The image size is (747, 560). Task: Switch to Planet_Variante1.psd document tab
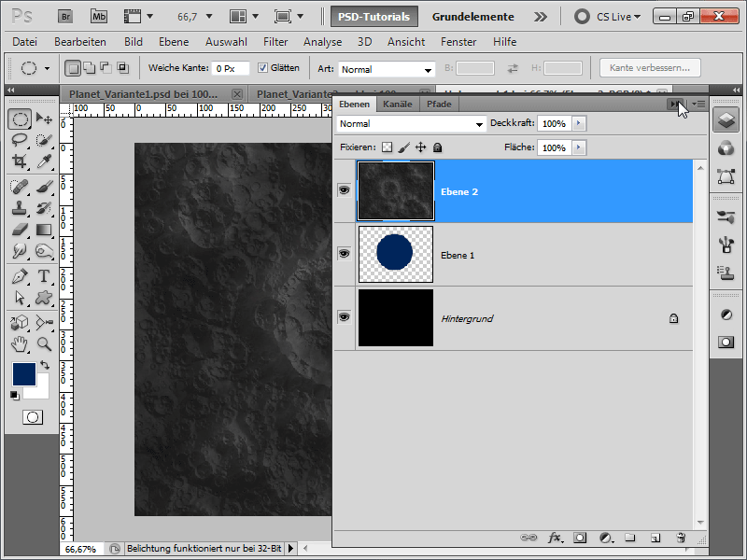click(143, 94)
